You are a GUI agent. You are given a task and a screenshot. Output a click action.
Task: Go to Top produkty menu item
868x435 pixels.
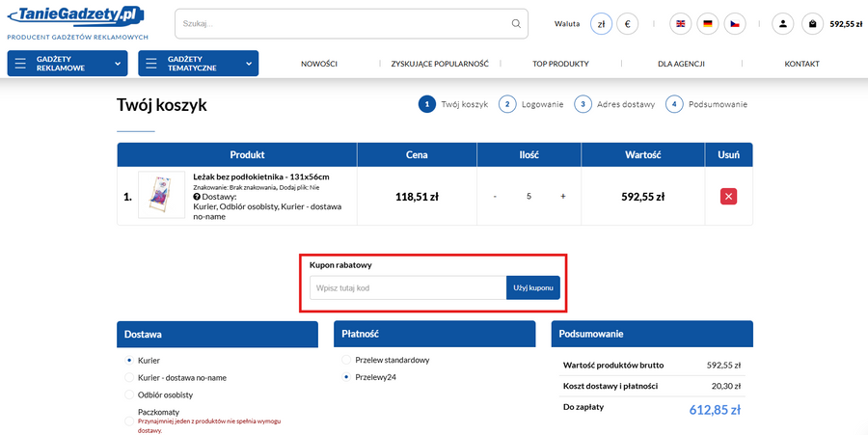560,64
